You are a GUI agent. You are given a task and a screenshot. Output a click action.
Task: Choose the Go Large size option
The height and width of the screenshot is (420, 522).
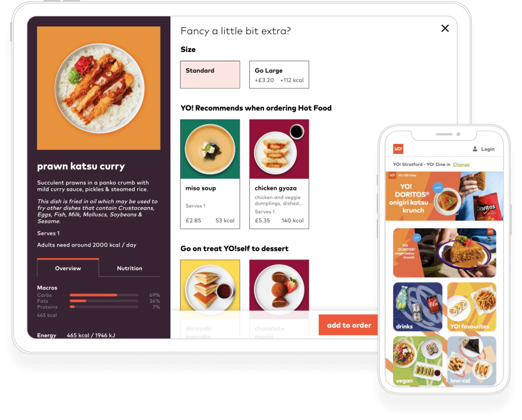point(279,74)
